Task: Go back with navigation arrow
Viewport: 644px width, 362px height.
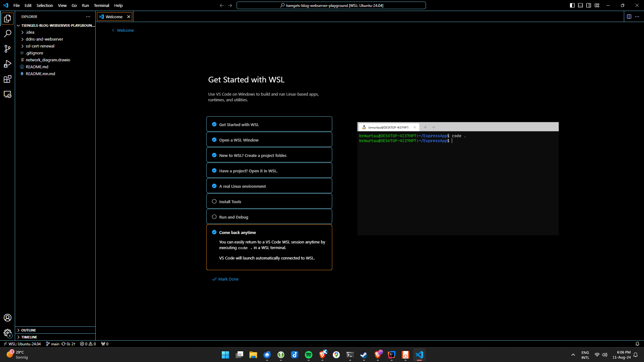Action: point(222,5)
